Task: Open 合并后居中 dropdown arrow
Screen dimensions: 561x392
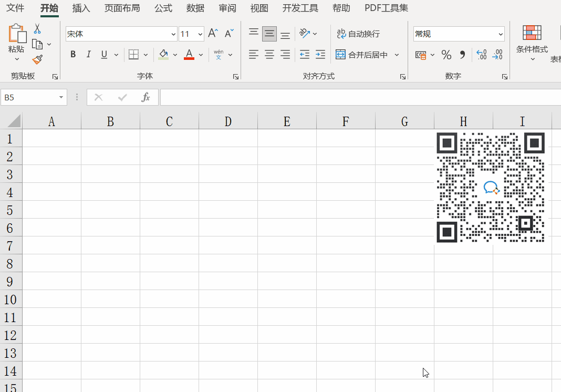Action: coord(397,55)
